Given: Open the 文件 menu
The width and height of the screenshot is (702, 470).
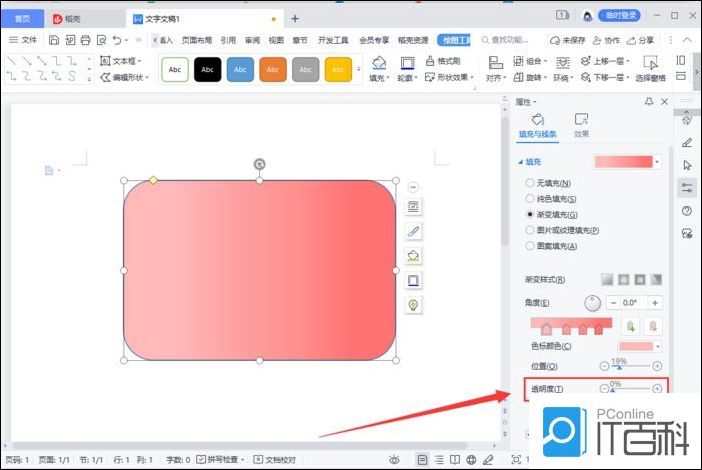Looking at the screenshot, I should (23, 40).
